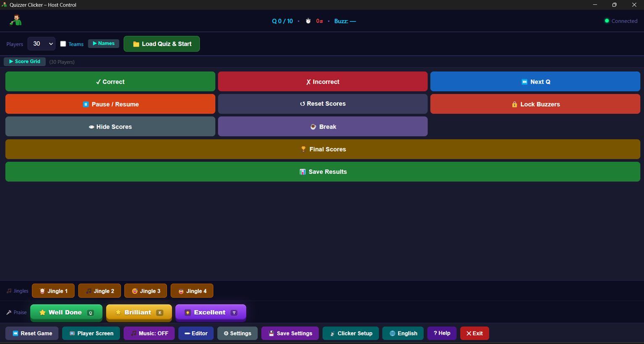Start a Break

click(x=323, y=126)
